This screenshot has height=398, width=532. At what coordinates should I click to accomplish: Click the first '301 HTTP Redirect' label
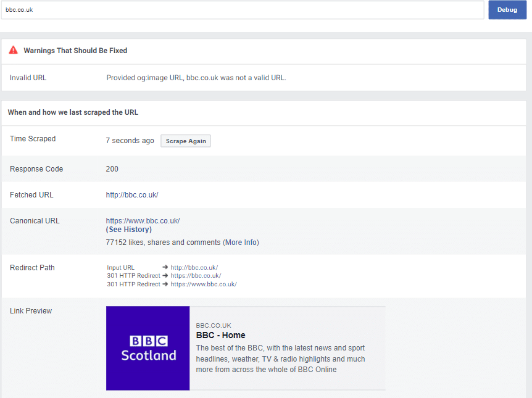click(x=134, y=275)
